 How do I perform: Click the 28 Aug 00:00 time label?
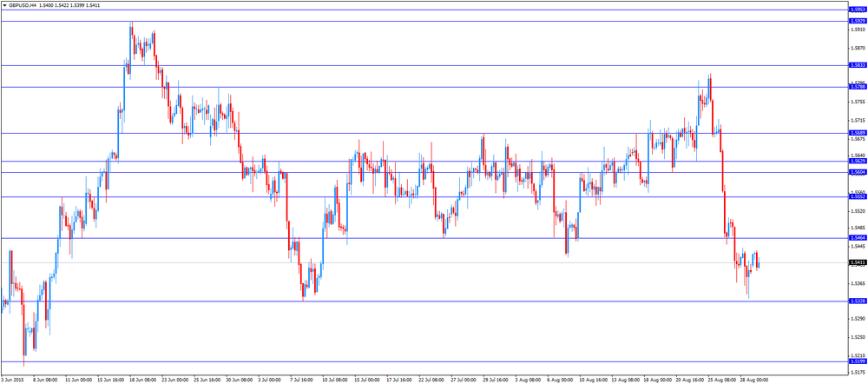754,381
